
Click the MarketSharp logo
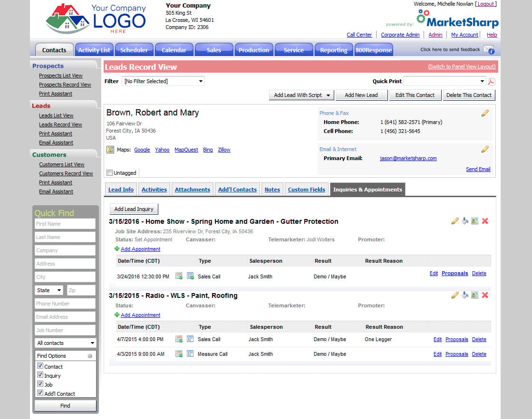pyautogui.click(x=457, y=19)
